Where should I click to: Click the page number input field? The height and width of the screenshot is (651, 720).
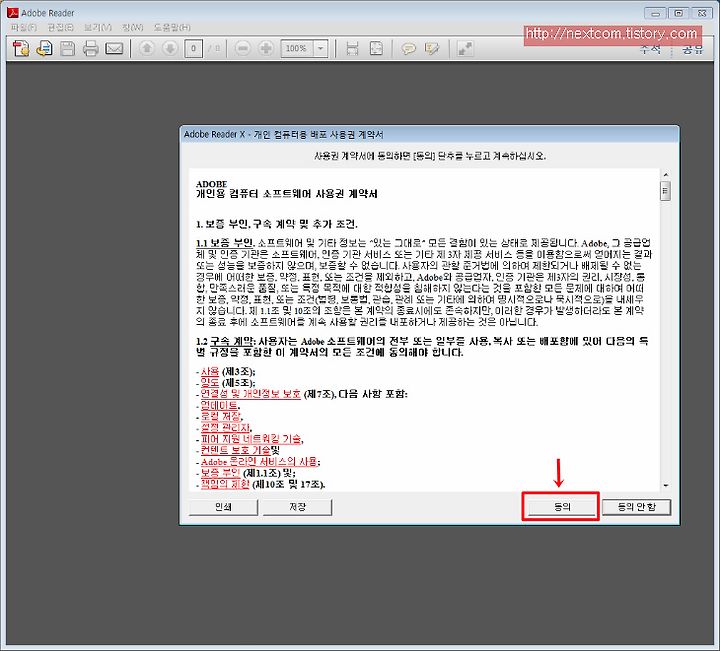(193, 48)
